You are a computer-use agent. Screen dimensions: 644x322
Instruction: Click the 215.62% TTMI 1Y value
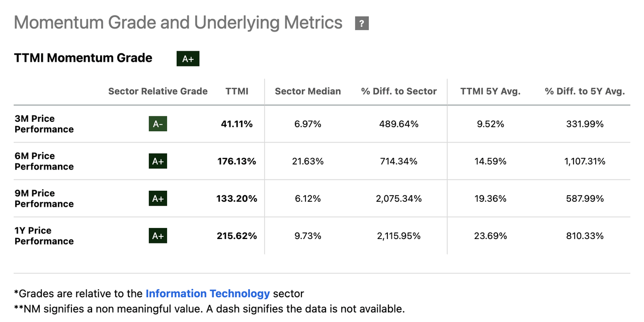coord(236,235)
